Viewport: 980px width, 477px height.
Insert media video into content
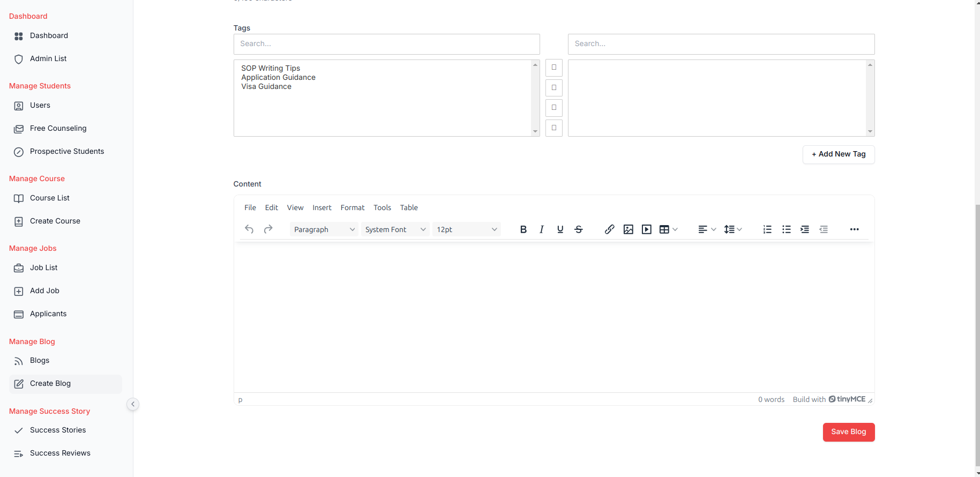(647, 229)
